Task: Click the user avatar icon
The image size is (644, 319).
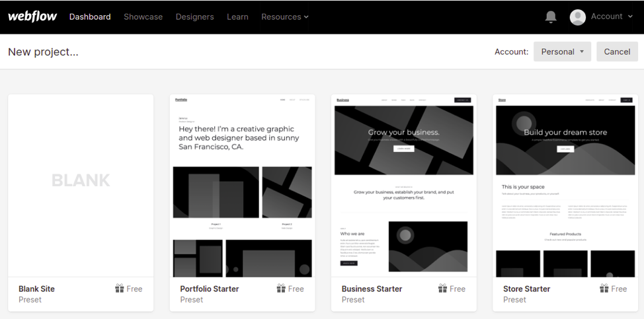Action: point(577,17)
